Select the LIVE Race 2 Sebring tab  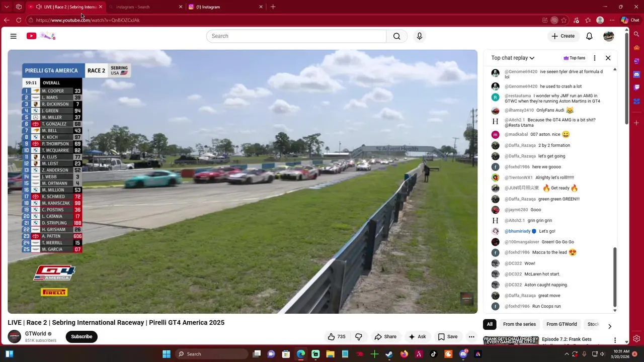click(x=65, y=7)
